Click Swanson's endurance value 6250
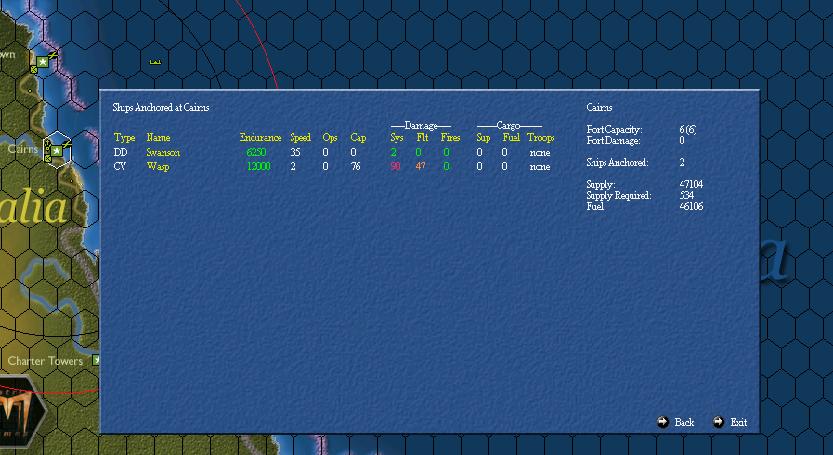 256,153
